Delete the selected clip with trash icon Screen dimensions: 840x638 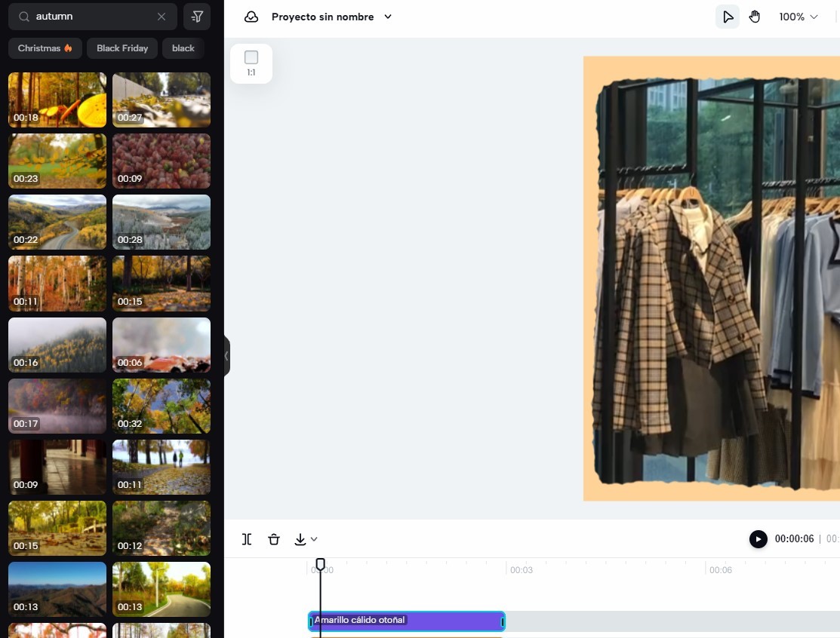click(274, 539)
